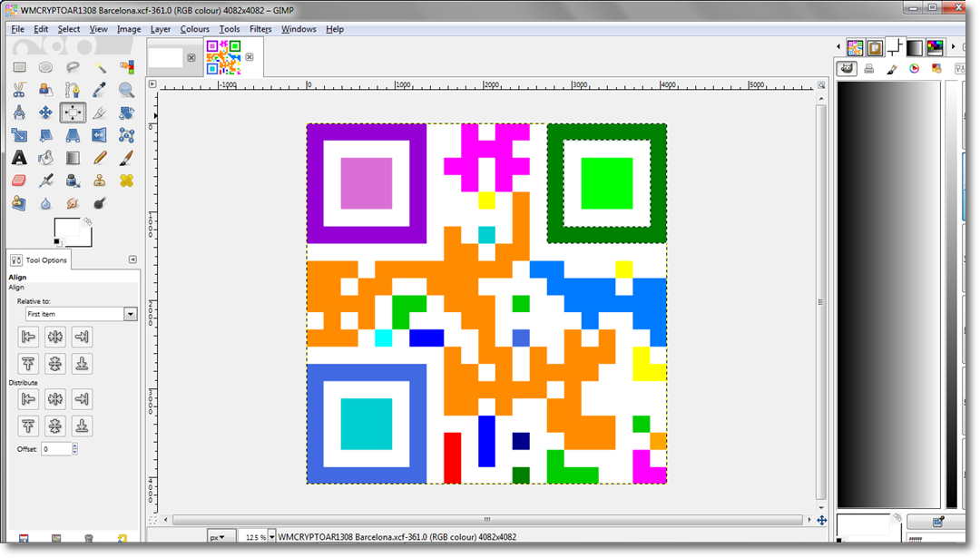This screenshot has width=980, height=558.
Task: Select the Rectangle Select tool
Action: click(19, 67)
